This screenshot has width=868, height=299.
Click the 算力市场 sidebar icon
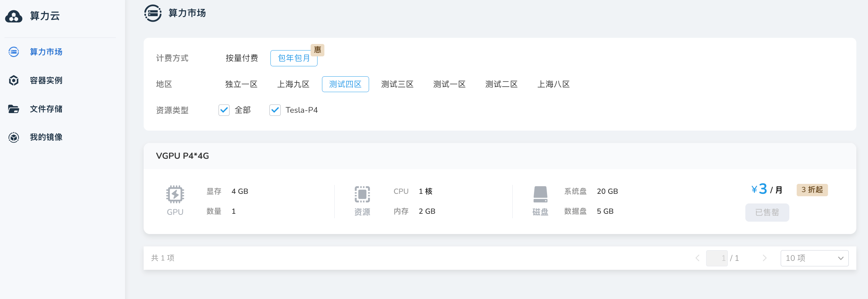tap(14, 52)
